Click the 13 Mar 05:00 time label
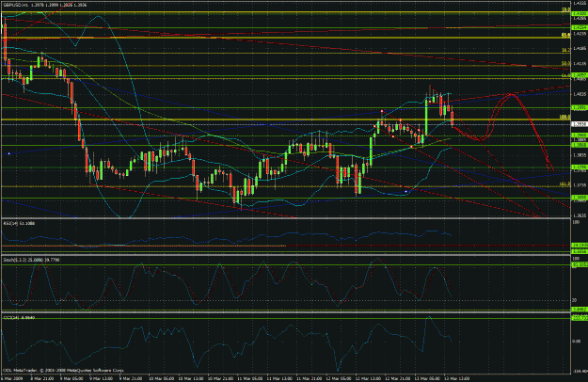The height and width of the screenshot is (382, 588). 427,378
